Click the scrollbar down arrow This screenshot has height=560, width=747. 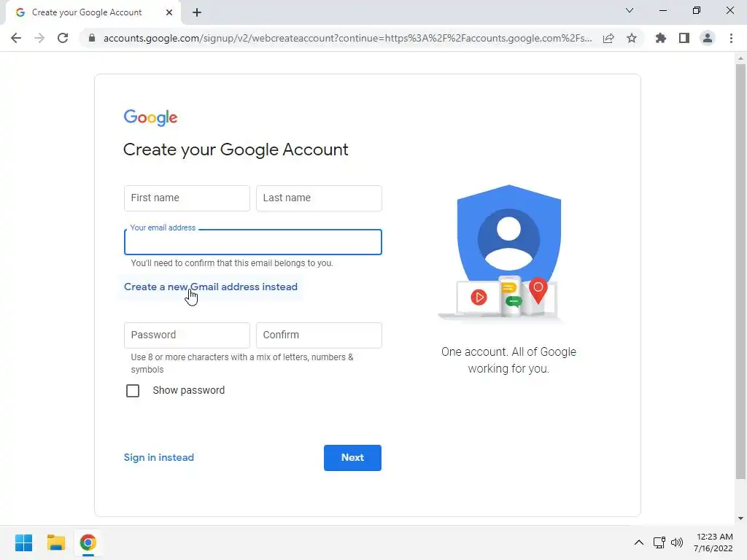click(x=740, y=518)
